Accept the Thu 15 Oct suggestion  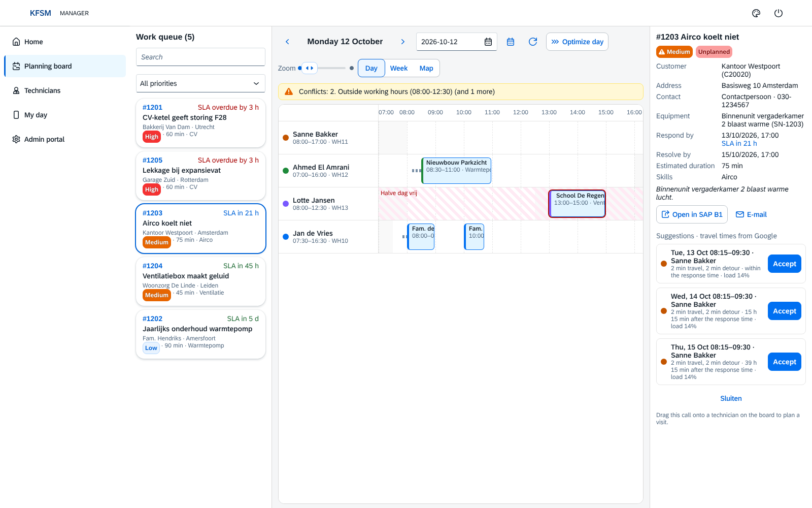(785, 362)
